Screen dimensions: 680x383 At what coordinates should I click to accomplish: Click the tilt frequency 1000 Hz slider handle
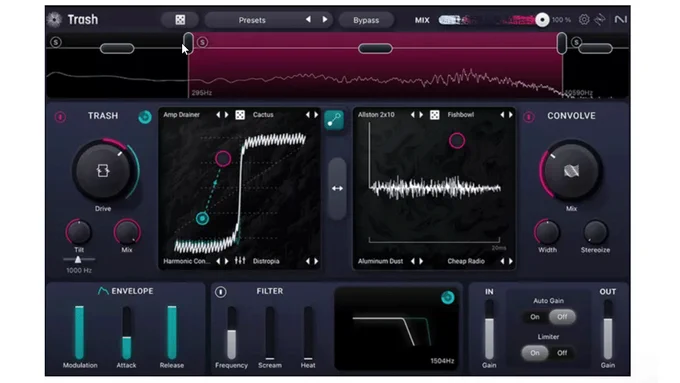78,260
